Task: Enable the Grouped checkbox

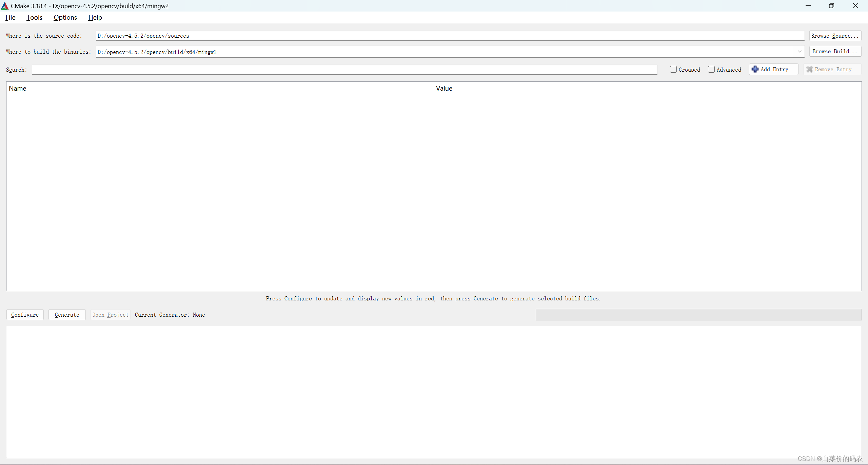Action: pyautogui.click(x=673, y=69)
